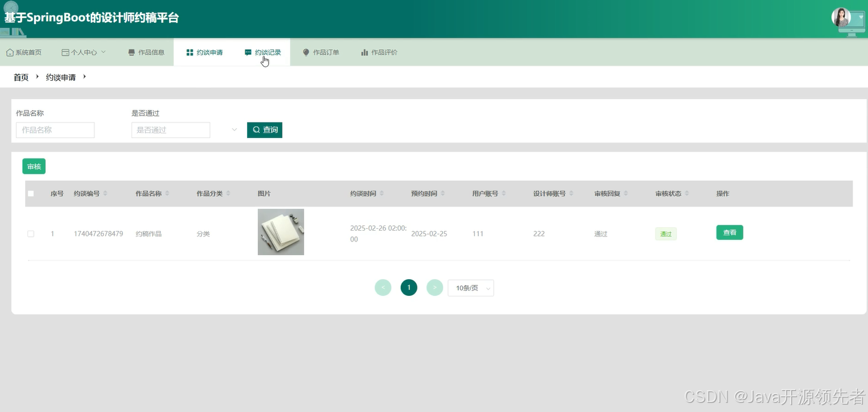The image size is (868, 412).
Task: Click the 作品订单 bulb icon
Action: (306, 53)
